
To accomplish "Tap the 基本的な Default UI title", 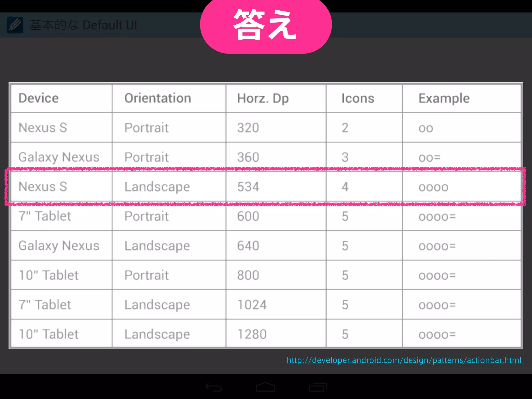I will pos(83,25).
